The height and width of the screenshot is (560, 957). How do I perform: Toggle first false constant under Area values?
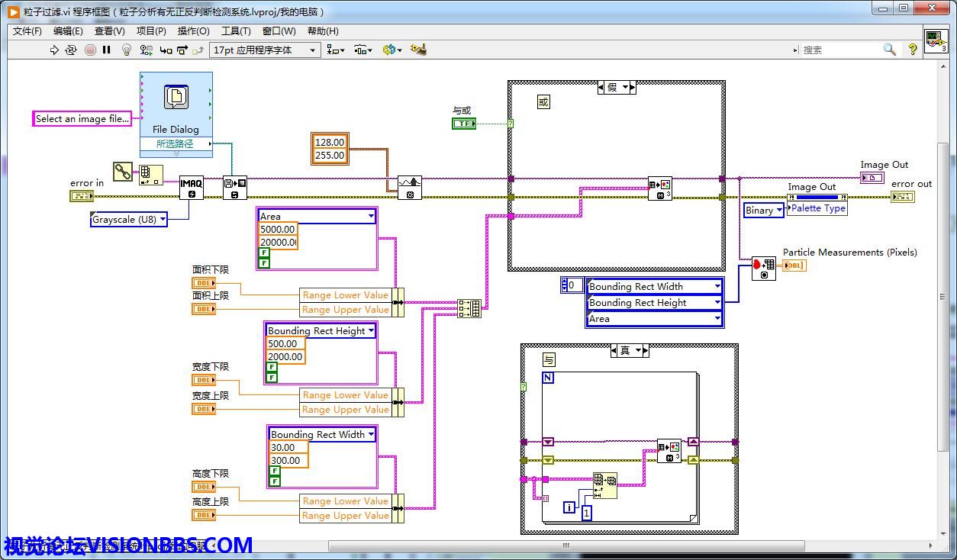264,252
